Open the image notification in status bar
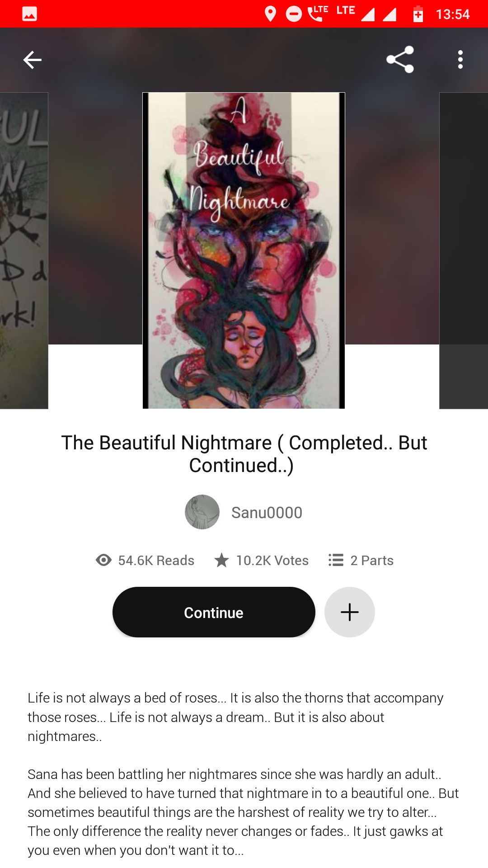This screenshot has width=488, height=868. 30,14
